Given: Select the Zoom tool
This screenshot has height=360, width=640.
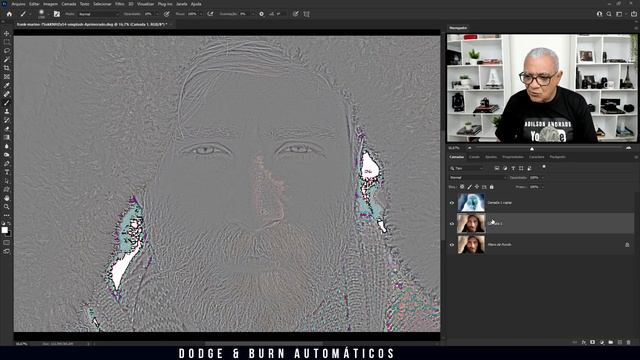Looking at the screenshot, I should pyautogui.click(x=7, y=207).
